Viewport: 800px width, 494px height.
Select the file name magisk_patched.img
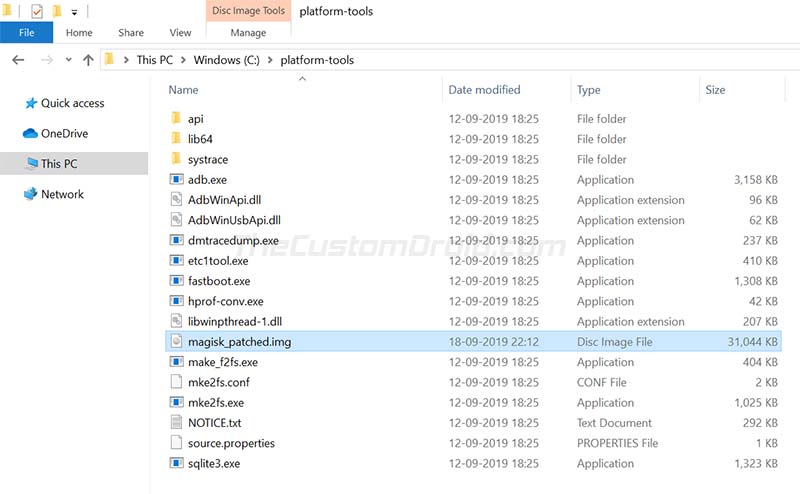pyautogui.click(x=239, y=342)
